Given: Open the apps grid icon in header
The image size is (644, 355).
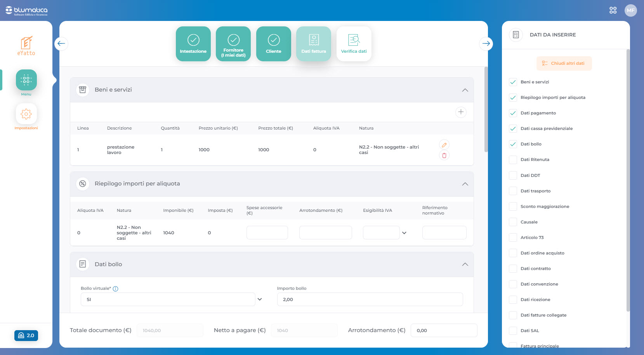Looking at the screenshot, I should coord(613,10).
